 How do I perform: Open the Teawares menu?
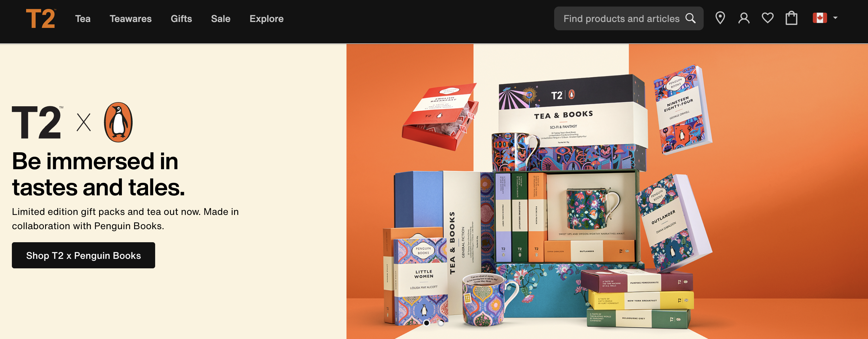[x=131, y=18]
